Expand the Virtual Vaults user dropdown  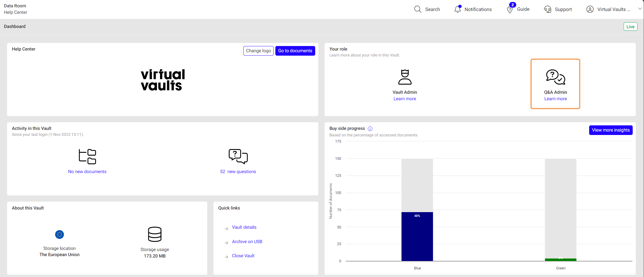click(639, 9)
